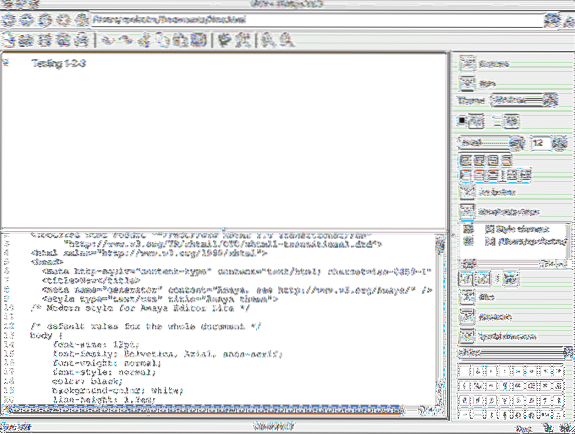575x434 pixels.
Task: Click 'font-size: 12pt;' in the source view
Action: [x=96, y=344]
